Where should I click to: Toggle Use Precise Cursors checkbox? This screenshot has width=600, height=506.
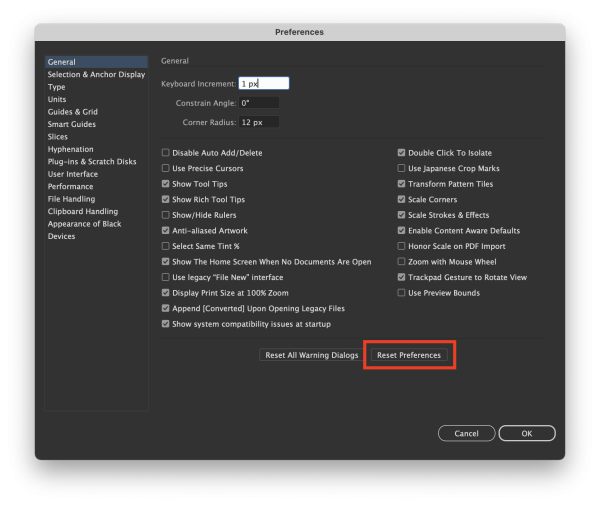(x=166, y=169)
